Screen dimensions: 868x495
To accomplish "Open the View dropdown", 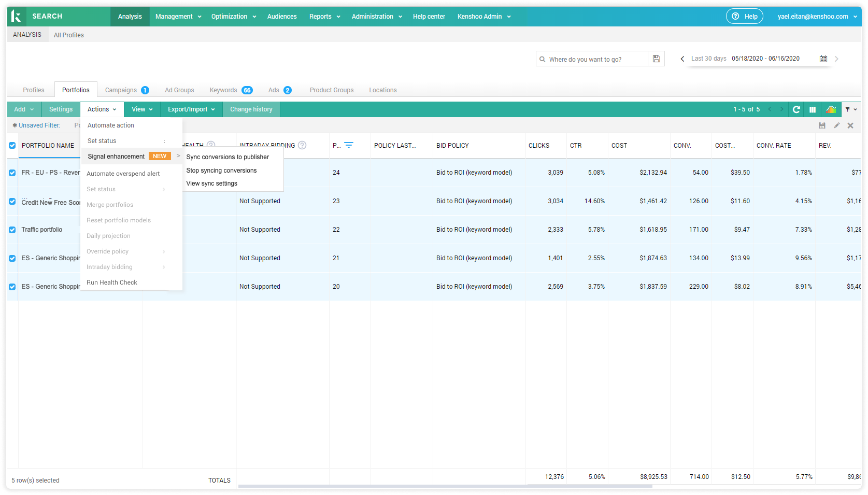I will 142,109.
